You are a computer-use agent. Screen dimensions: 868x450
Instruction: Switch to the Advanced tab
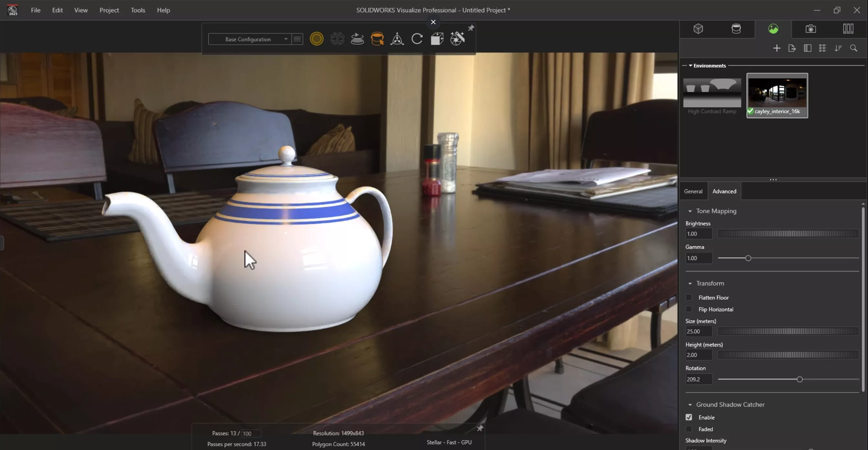tap(724, 191)
